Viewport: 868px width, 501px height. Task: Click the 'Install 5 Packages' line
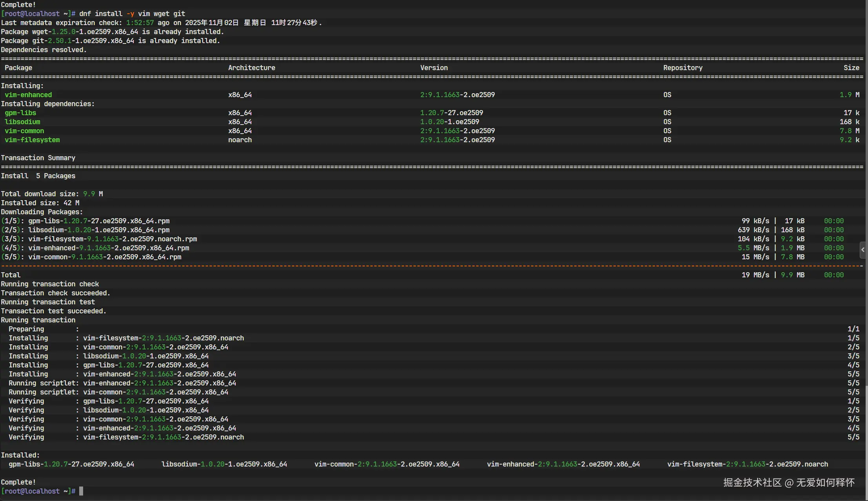coord(38,176)
